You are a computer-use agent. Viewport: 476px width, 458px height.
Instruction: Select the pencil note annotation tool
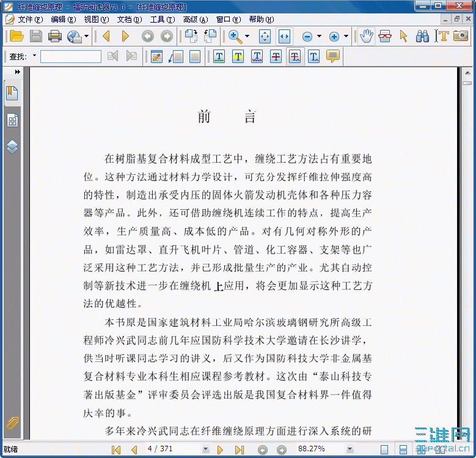pyautogui.click(x=156, y=56)
